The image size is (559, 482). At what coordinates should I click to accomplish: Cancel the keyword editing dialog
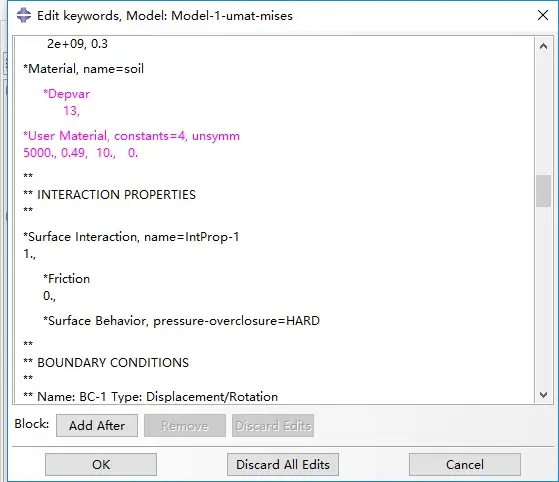465,464
